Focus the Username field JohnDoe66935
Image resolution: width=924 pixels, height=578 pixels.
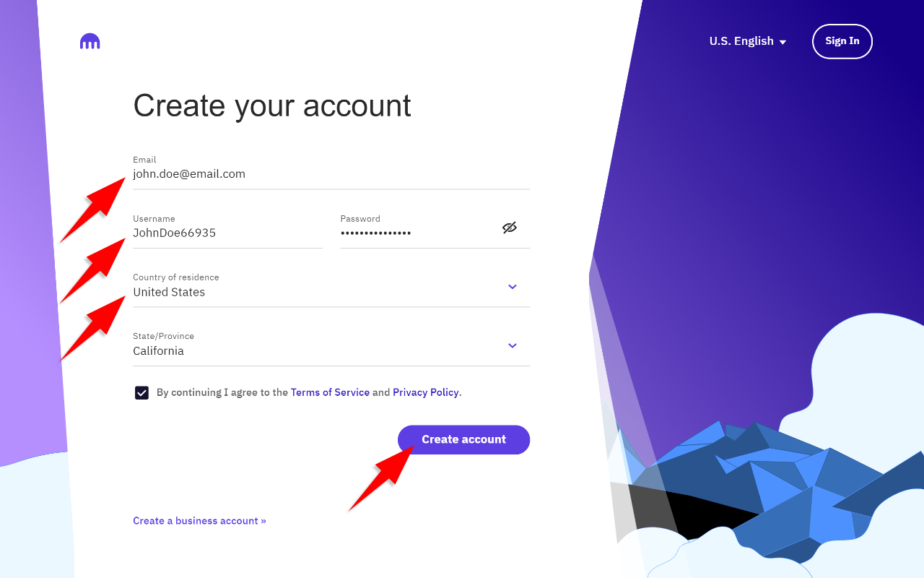coord(227,230)
